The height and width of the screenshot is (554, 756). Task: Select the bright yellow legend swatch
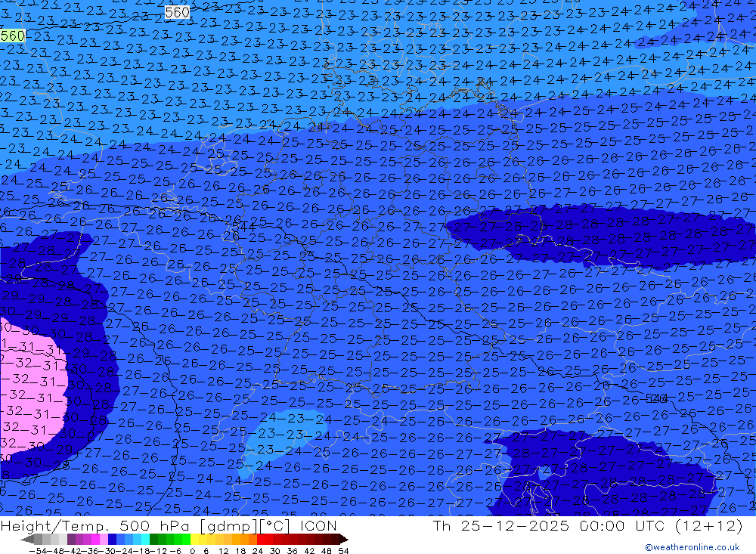point(194,539)
